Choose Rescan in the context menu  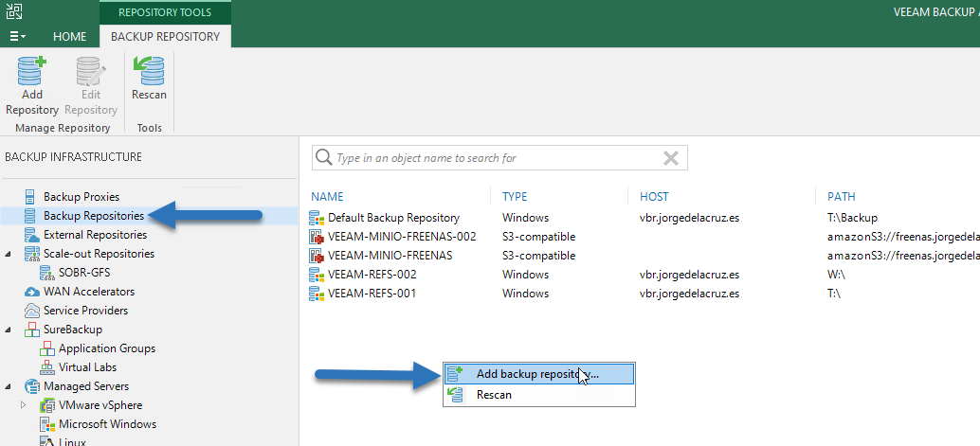pyautogui.click(x=538, y=395)
